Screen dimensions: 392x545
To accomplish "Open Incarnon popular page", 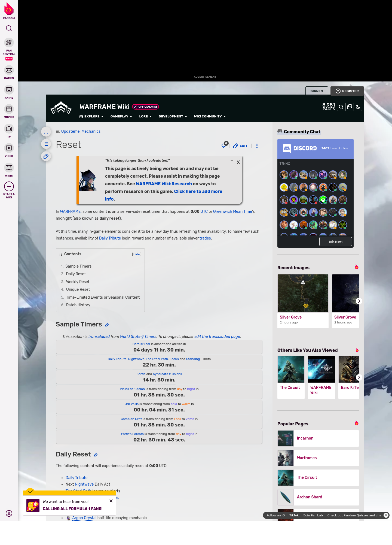I will tap(318, 438).
